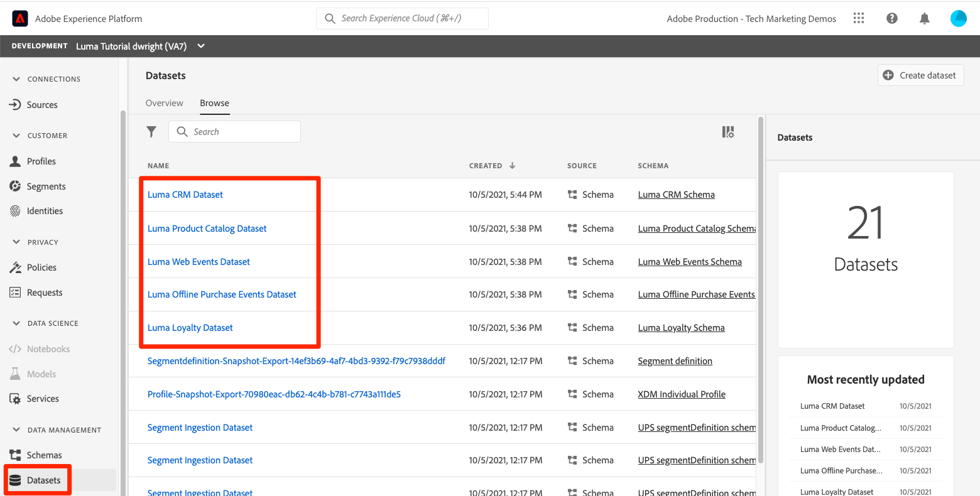Collapse the Data Science section

tap(16, 323)
